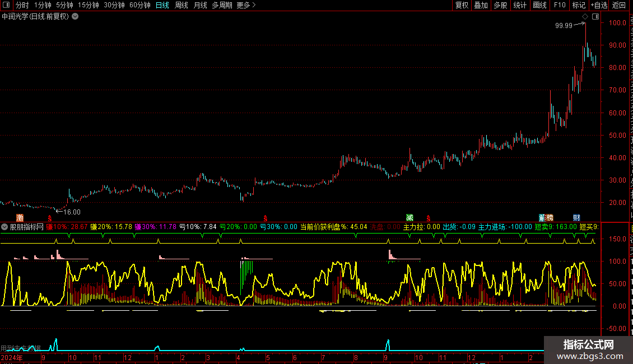Click the 赚30%: 11.78 indicator value
Viewport: 633px width, 364px height.
(155, 227)
